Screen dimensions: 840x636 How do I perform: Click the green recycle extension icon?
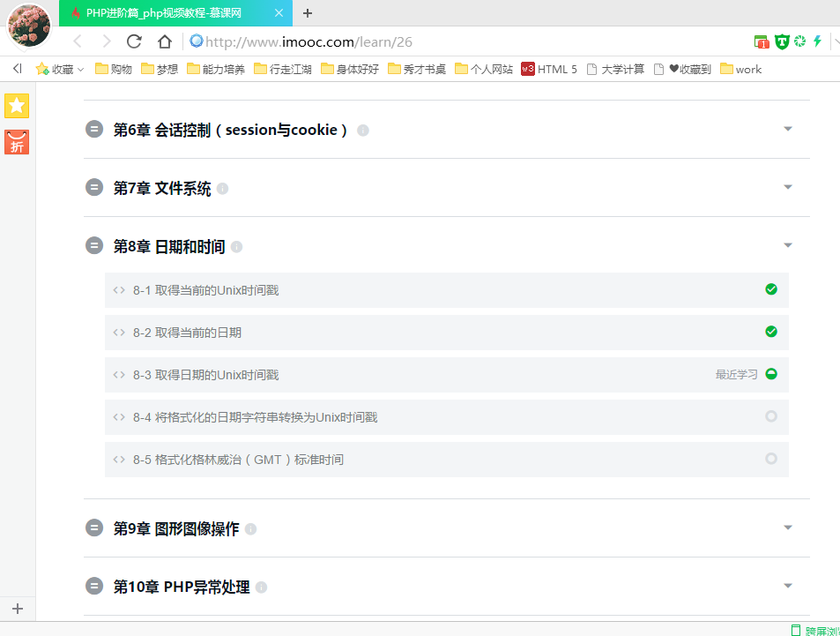pos(800,41)
